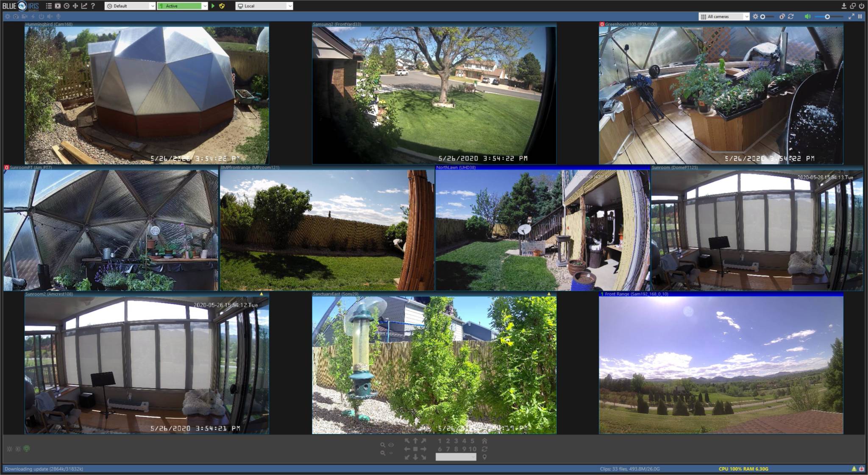This screenshot has height=475, width=868.
Task: Pause live video with pause button
Action: 860,17
